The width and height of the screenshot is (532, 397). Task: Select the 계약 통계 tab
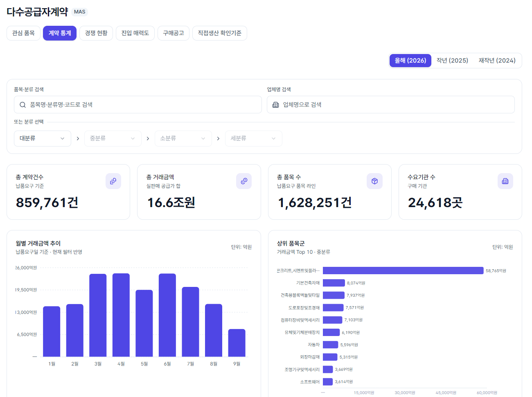coord(60,33)
